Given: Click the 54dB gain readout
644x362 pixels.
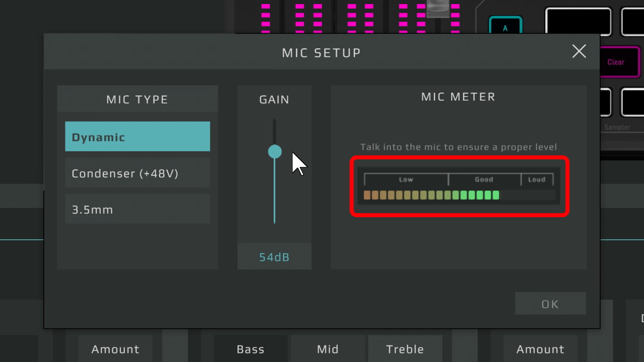Looking at the screenshot, I should pos(274,256).
